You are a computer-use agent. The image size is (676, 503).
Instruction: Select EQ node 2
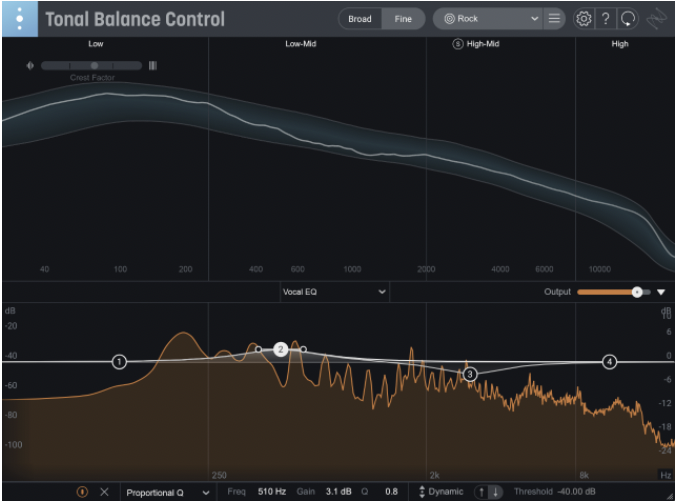coord(281,349)
